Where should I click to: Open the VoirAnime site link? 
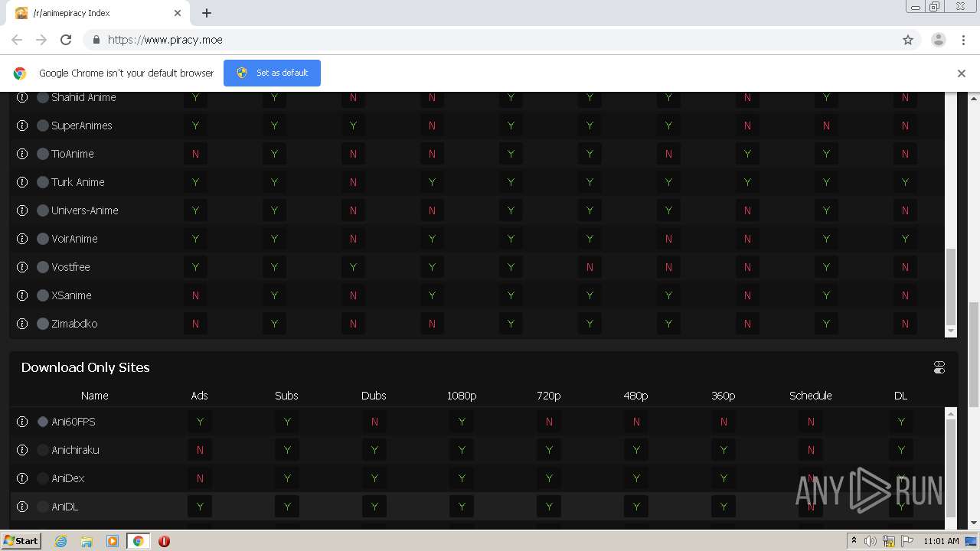pyautogui.click(x=74, y=239)
